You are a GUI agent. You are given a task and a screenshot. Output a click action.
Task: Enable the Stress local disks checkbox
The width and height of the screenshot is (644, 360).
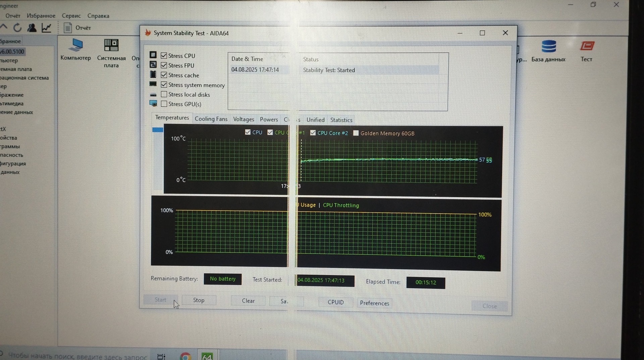pos(164,94)
